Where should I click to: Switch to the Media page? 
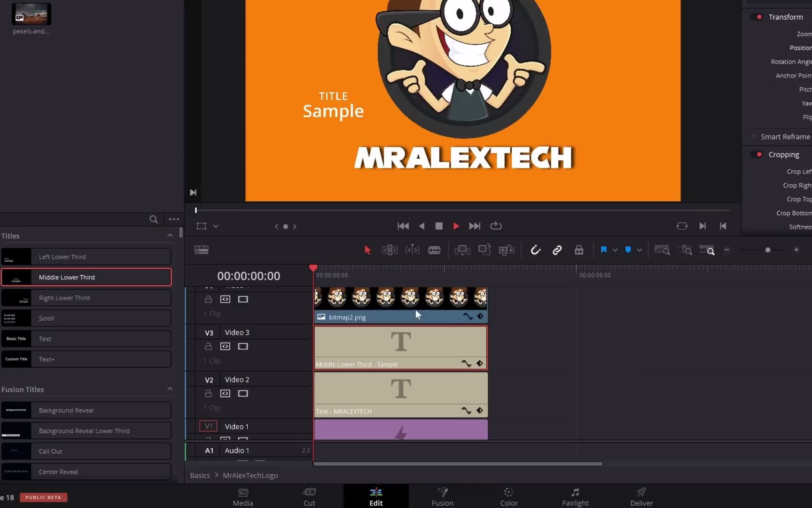243,497
